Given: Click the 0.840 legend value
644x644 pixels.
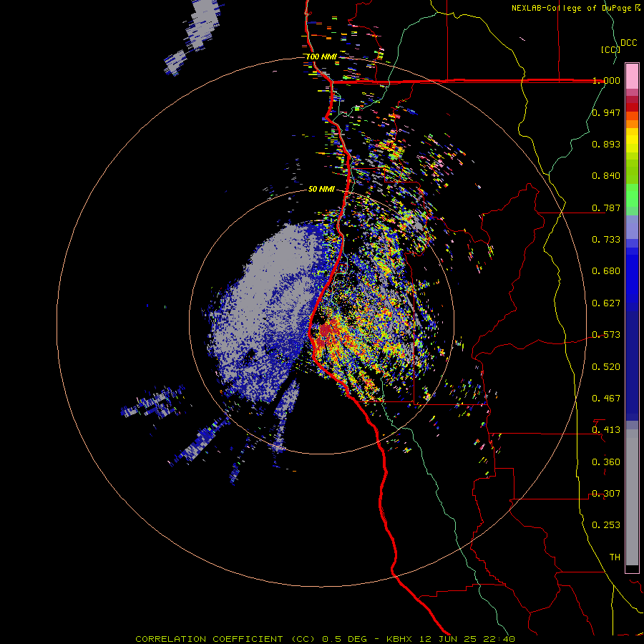Looking at the screenshot, I should [x=606, y=176].
